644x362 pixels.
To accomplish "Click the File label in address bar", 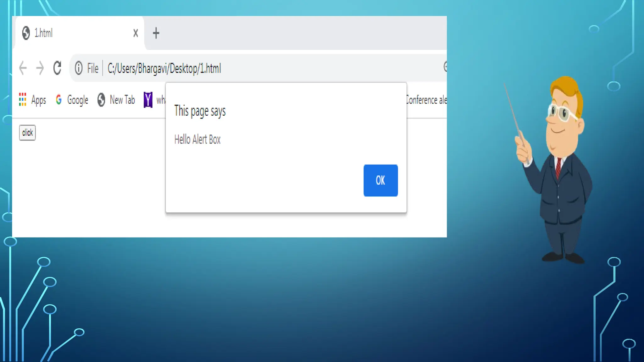I will coord(93,68).
